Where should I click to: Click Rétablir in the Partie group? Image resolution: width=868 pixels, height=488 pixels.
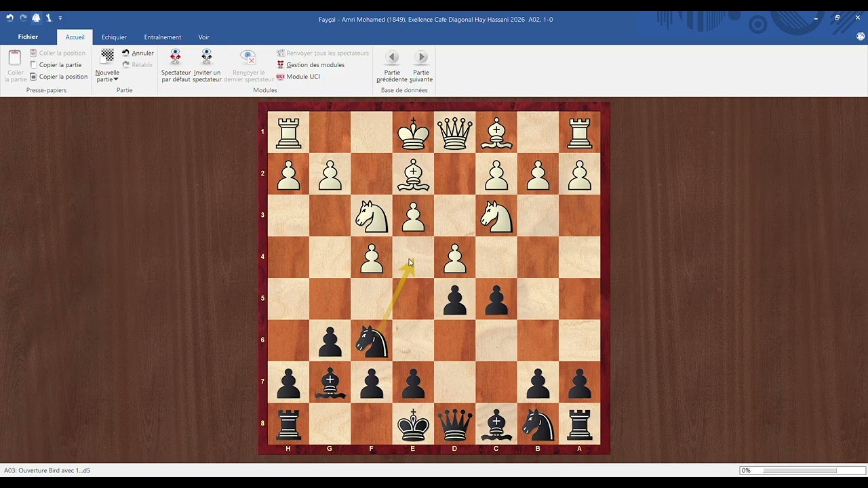click(x=138, y=65)
